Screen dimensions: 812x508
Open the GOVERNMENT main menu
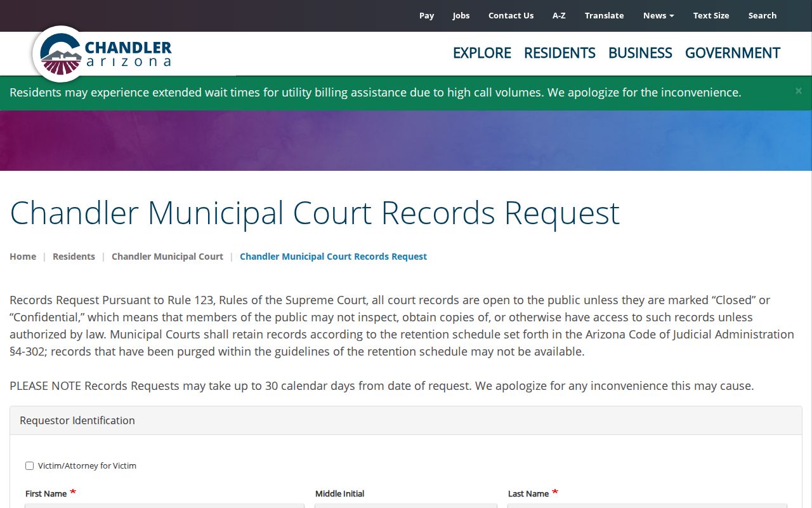click(733, 53)
